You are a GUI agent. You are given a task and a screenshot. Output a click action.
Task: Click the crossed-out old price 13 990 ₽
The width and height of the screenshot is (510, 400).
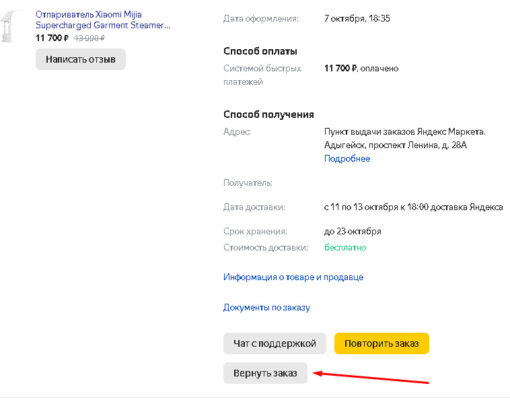click(89, 38)
